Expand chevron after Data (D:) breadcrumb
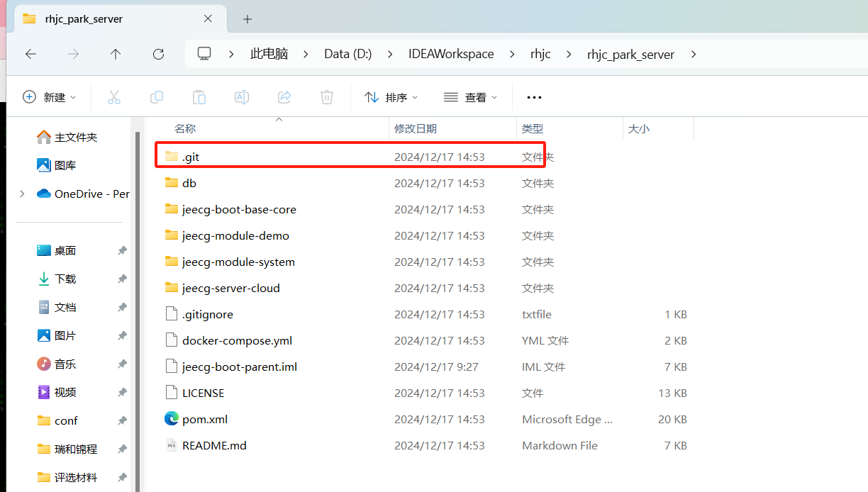Screen dimensions: 868x492 coord(389,54)
